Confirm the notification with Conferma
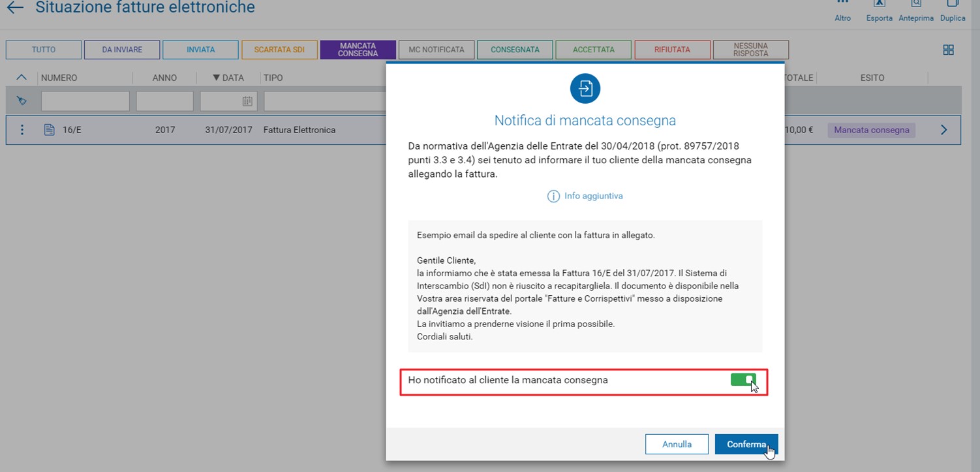The width and height of the screenshot is (980, 472). [746, 444]
